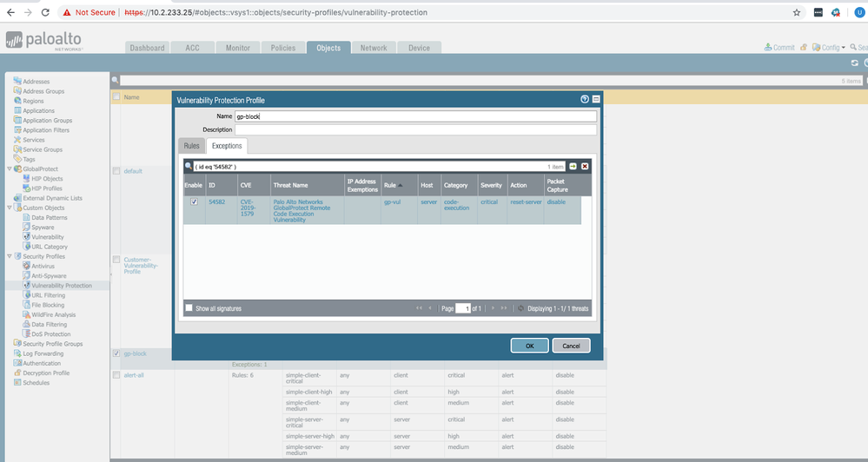Refresh the Objects page via top-right icon

point(855,63)
